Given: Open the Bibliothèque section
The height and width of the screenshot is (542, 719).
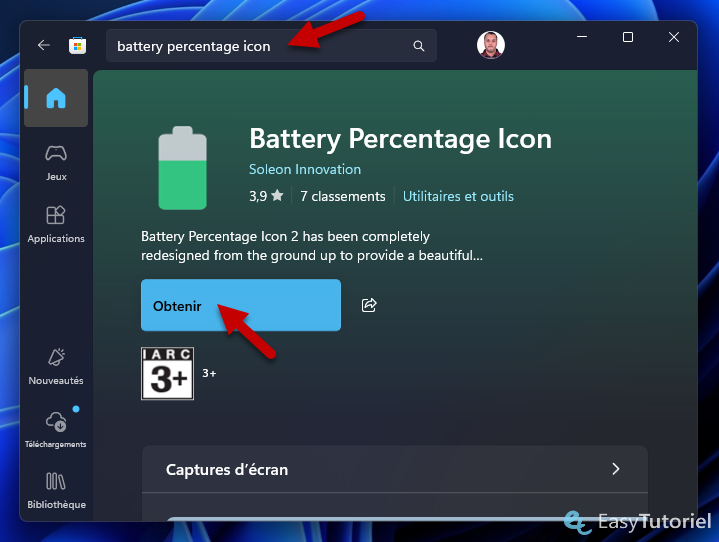Looking at the screenshot, I should [x=56, y=491].
